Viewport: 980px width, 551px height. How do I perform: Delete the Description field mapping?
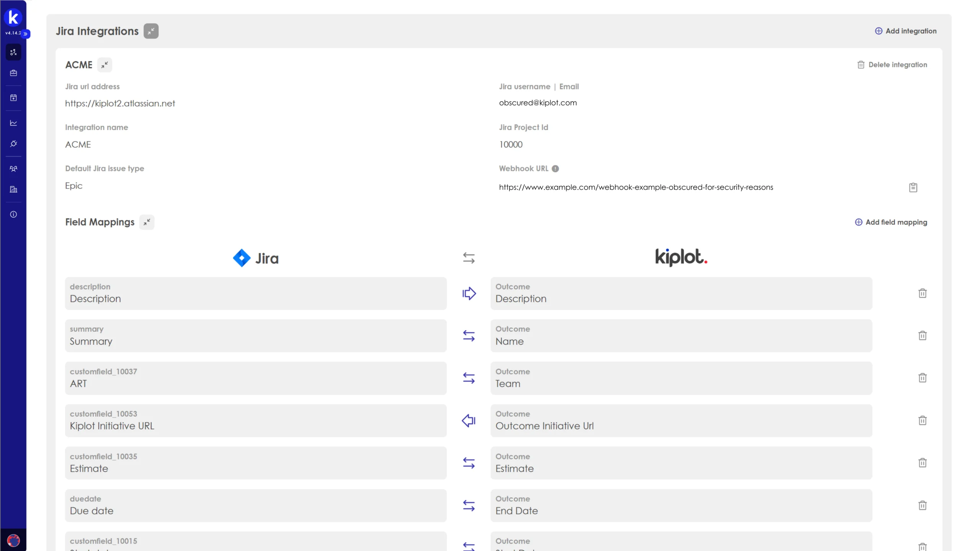point(923,293)
